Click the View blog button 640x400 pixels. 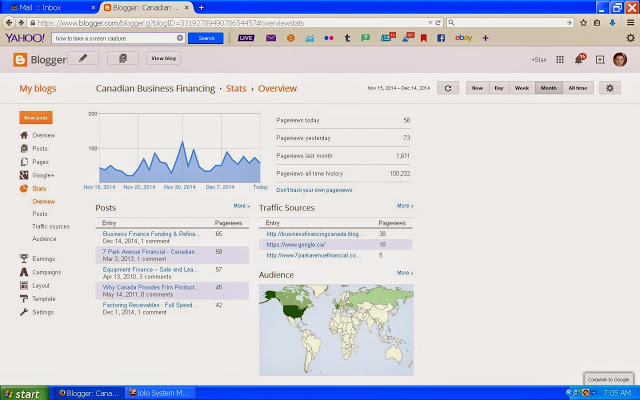click(x=164, y=59)
